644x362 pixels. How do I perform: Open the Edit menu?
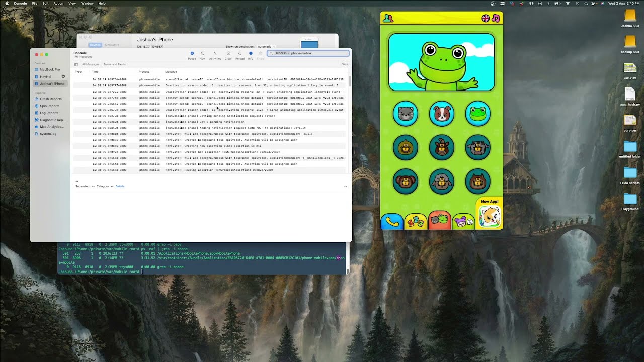pyautogui.click(x=45, y=3)
